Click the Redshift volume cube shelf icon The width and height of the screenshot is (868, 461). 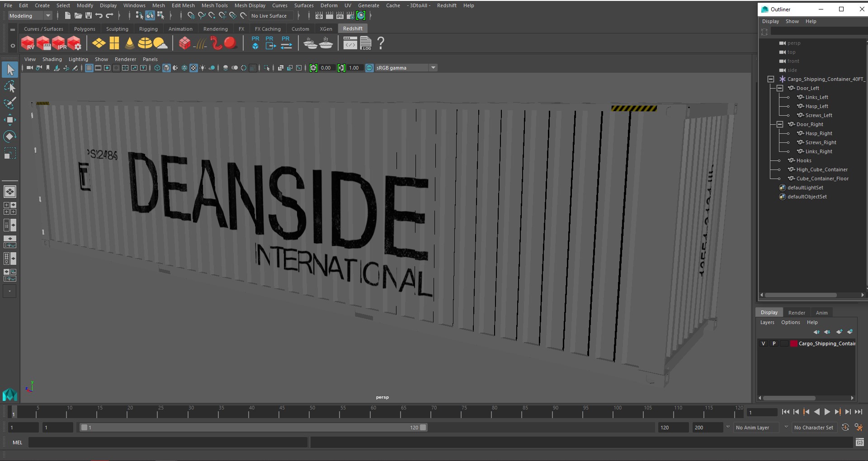(x=184, y=43)
